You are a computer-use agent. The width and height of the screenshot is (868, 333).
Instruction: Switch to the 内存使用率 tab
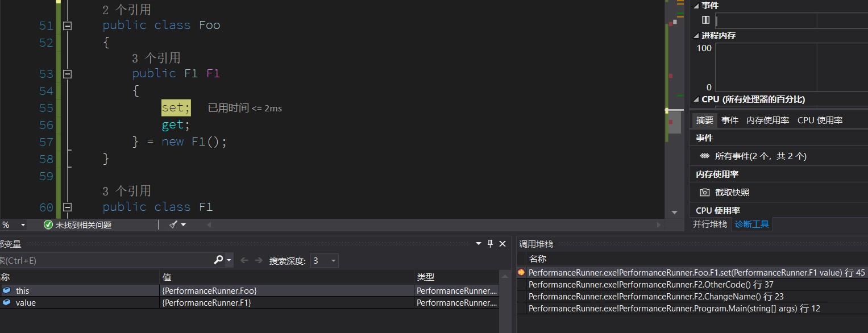(767, 120)
